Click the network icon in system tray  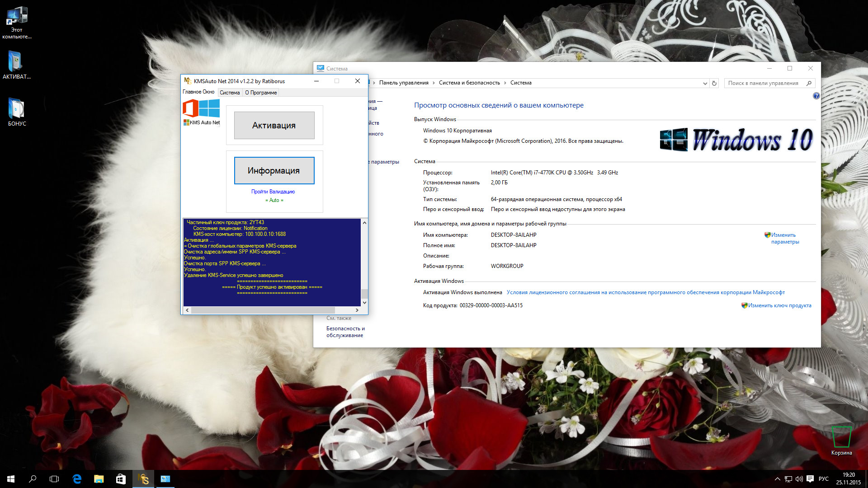tap(788, 479)
